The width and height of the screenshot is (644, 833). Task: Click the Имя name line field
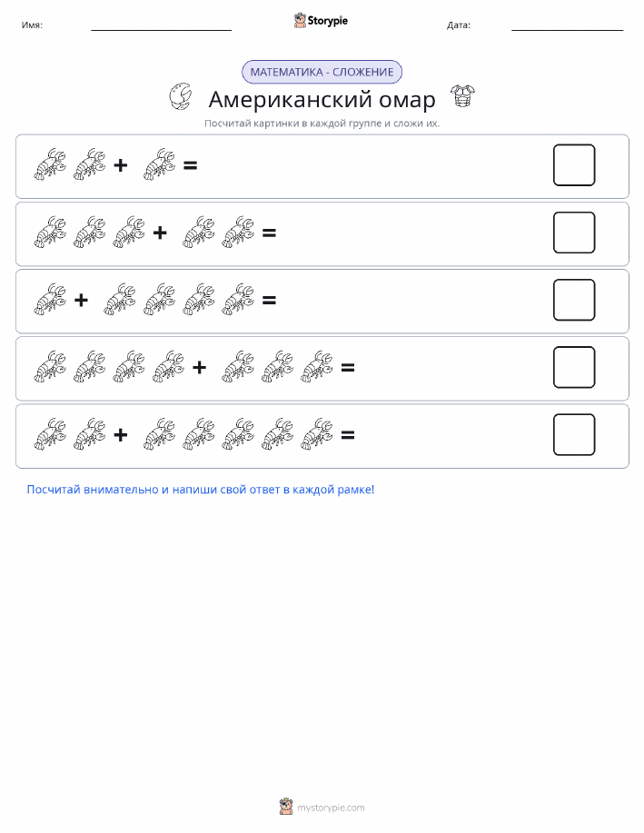click(x=161, y=25)
